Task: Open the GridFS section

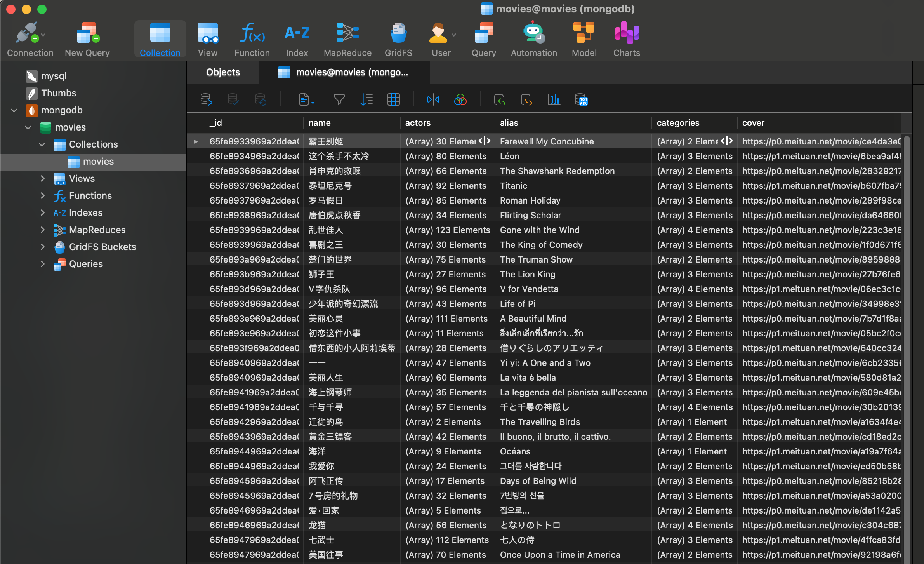Action: click(x=398, y=40)
